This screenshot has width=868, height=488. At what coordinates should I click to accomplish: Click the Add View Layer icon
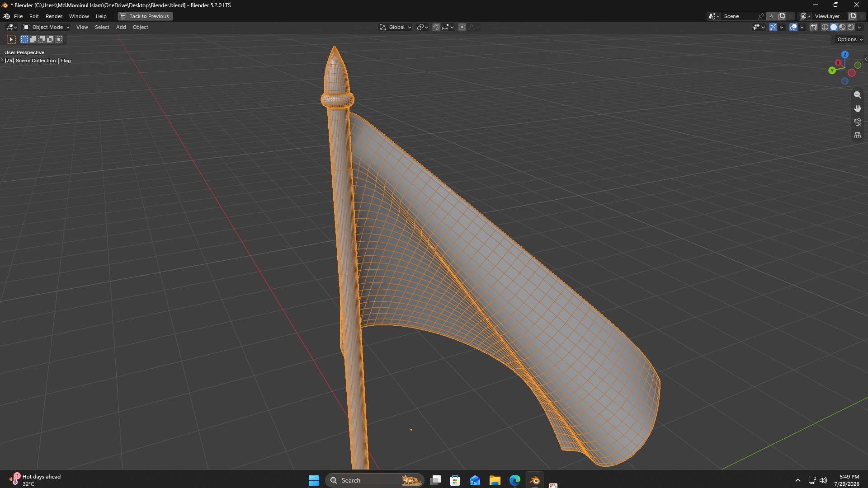pyautogui.click(x=853, y=16)
